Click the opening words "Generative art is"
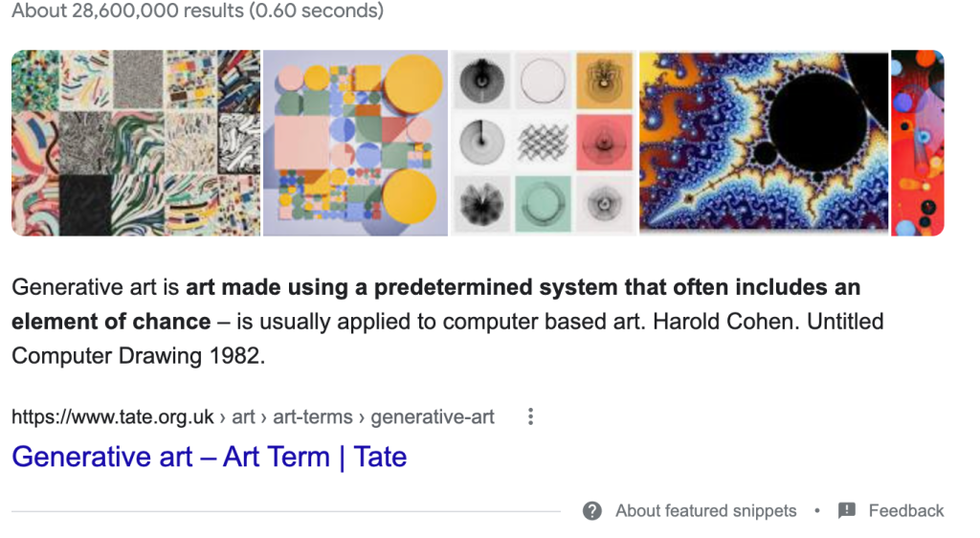The image size is (980, 538). (96, 287)
